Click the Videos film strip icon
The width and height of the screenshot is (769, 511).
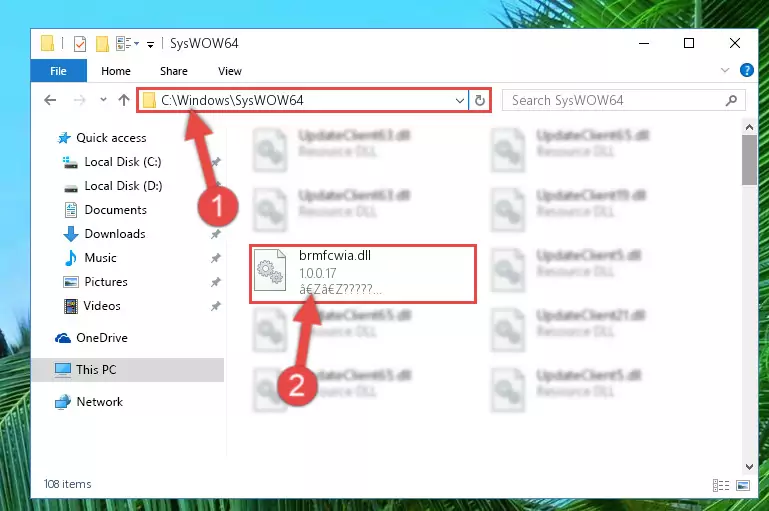click(x=71, y=307)
